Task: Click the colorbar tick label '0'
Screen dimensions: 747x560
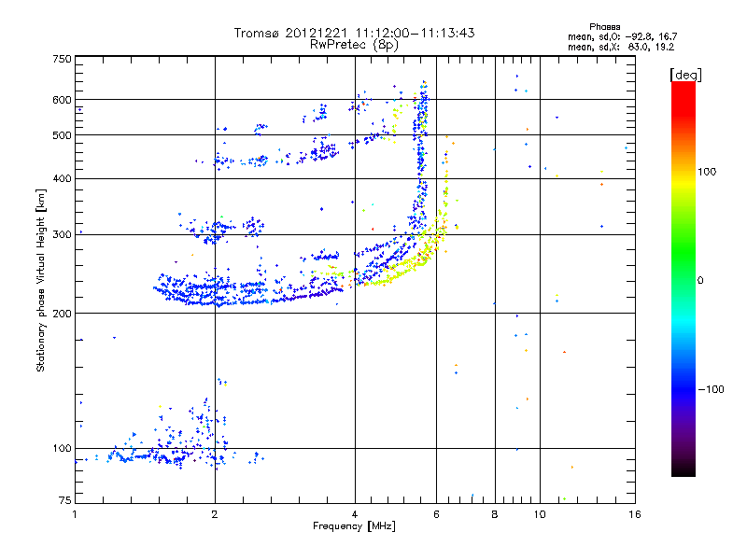Action: 700,281
